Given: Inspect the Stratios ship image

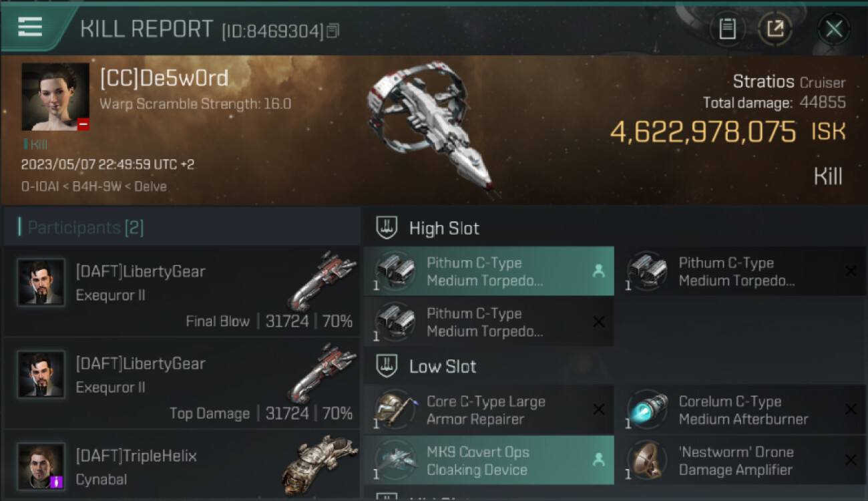Looking at the screenshot, I should coord(431,127).
